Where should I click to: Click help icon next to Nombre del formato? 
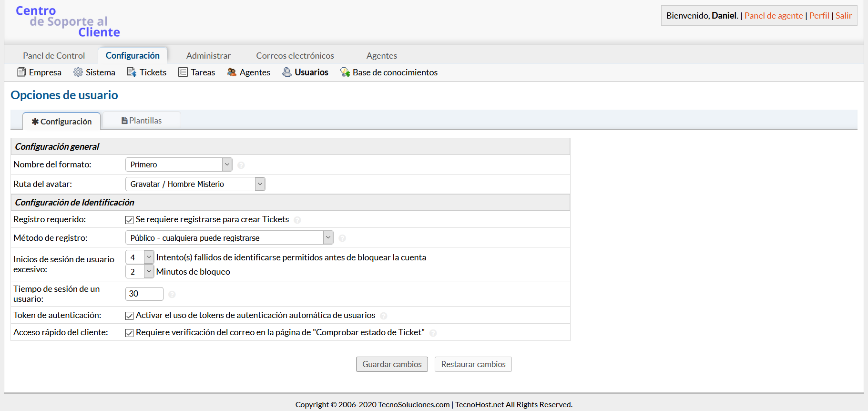pyautogui.click(x=241, y=165)
